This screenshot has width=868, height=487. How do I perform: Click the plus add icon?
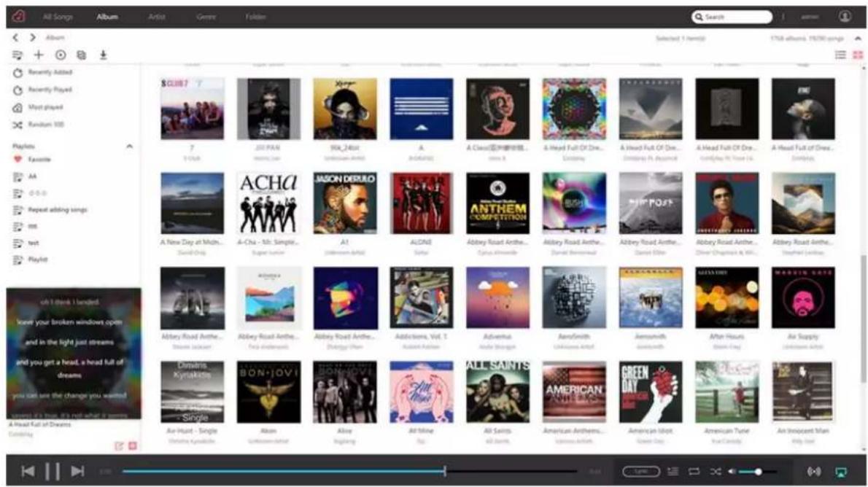pyautogui.click(x=38, y=55)
